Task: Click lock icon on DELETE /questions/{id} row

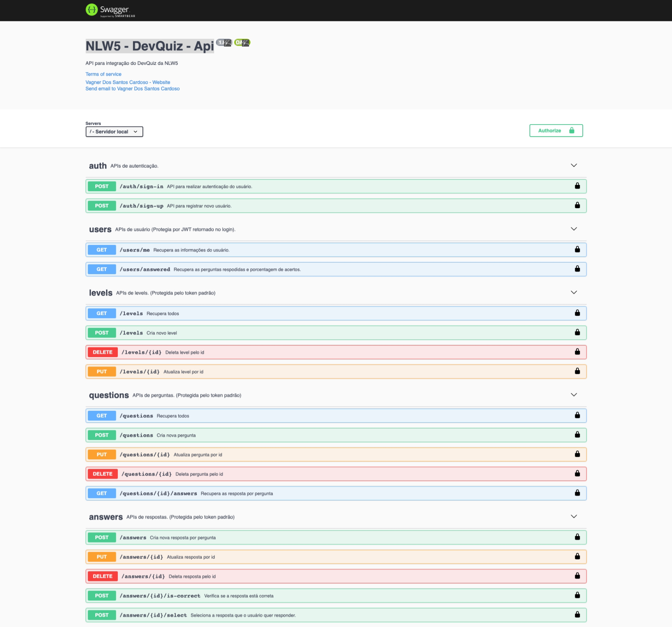Action: click(577, 474)
